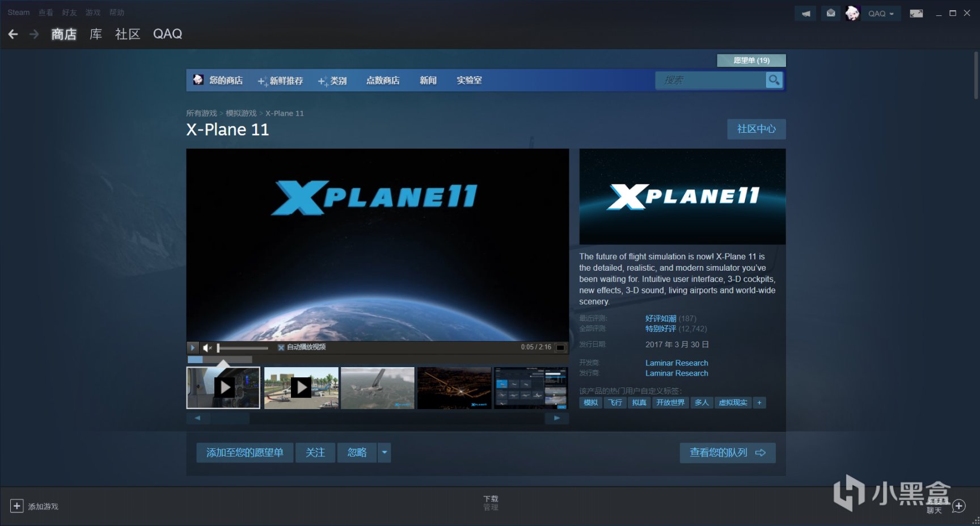Open the publisher Laminar Research link

(x=677, y=373)
